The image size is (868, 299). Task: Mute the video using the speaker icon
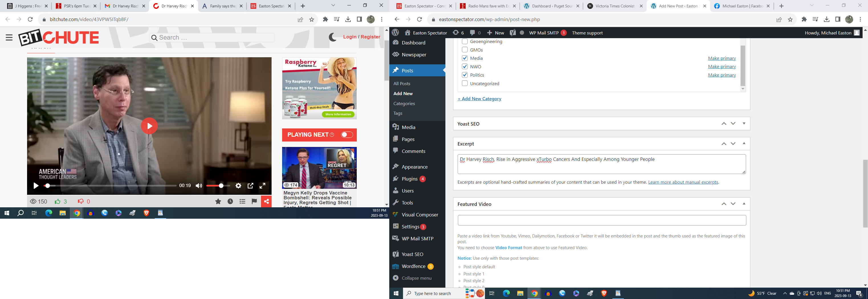pos(199,186)
